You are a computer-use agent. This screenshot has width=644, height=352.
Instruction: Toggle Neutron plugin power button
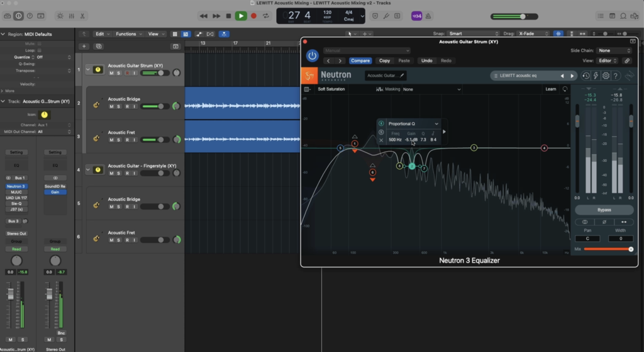pyautogui.click(x=312, y=55)
